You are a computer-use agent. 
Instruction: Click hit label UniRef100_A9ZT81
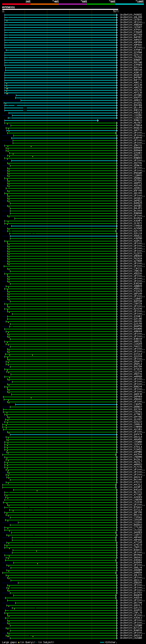click(x=131, y=163)
